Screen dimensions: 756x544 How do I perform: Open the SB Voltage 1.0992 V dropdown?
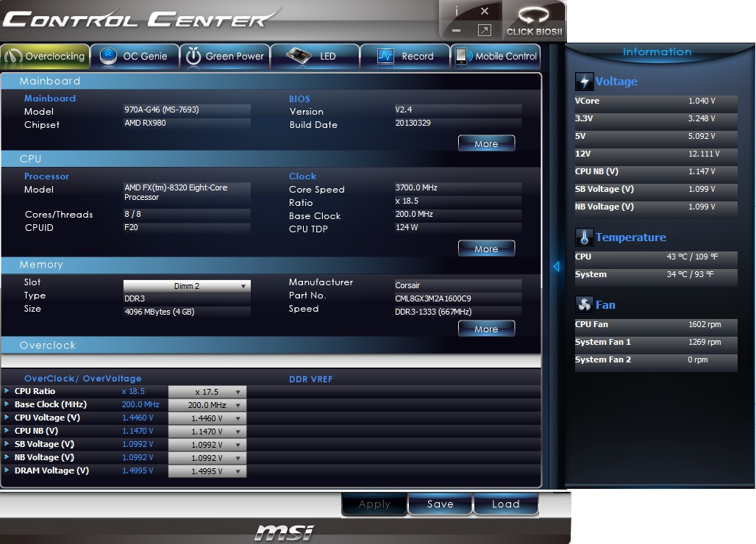[x=207, y=445]
